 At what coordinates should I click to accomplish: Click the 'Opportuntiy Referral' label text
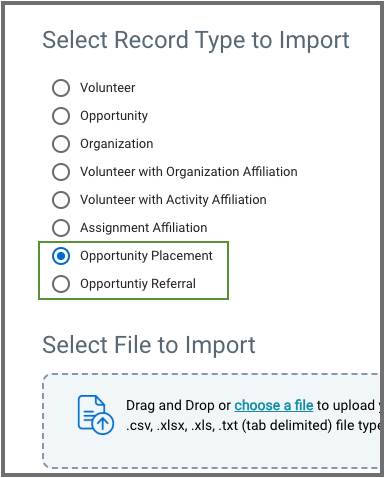pos(138,284)
